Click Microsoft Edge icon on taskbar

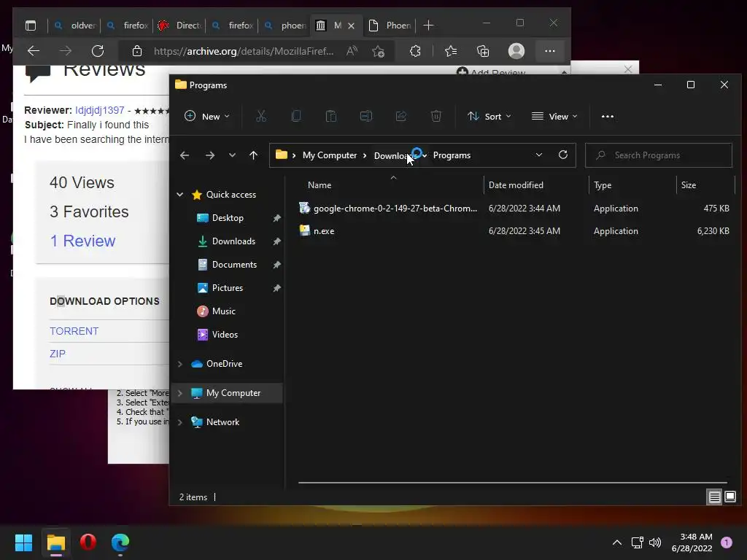point(120,542)
